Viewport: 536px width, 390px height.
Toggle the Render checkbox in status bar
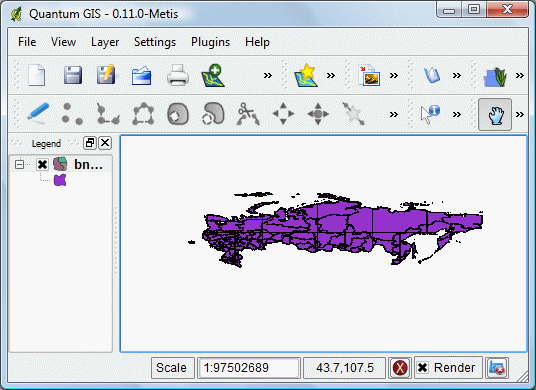point(423,368)
